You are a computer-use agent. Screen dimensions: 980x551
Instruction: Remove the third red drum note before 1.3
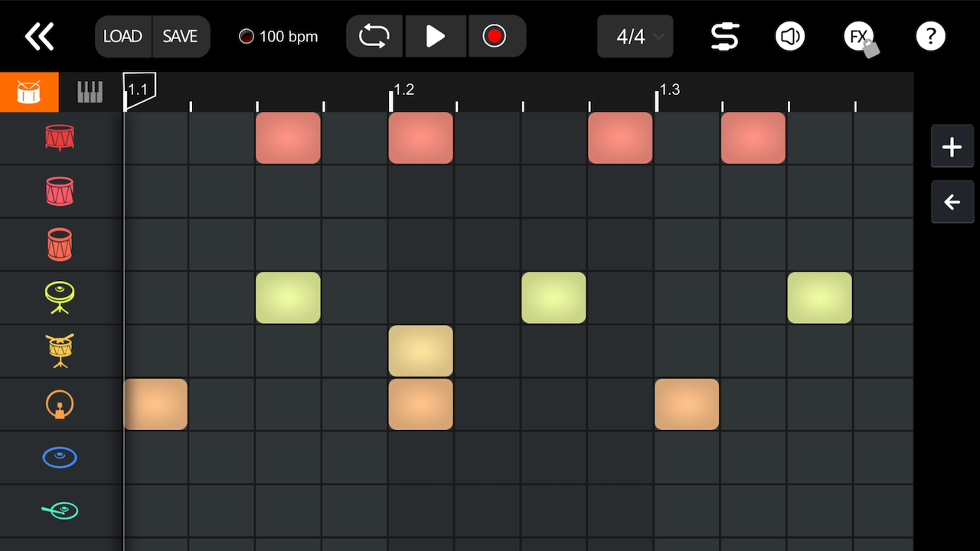coord(620,138)
